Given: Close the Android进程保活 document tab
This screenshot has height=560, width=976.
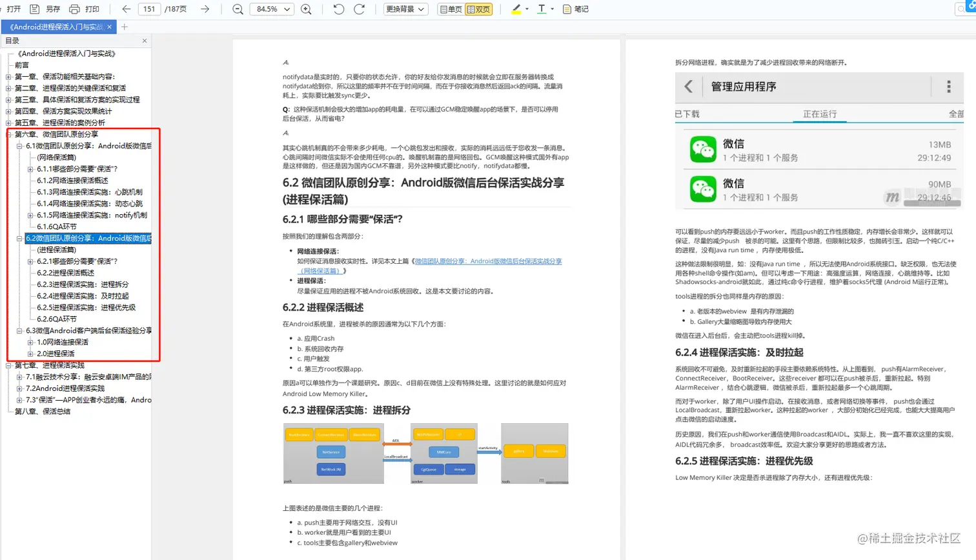Looking at the screenshot, I should point(110,26).
